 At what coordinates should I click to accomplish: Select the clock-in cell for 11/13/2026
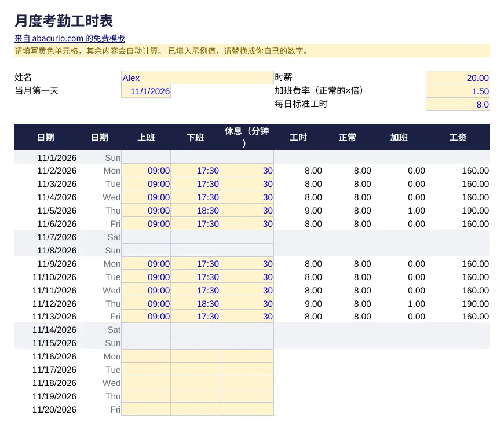(x=146, y=317)
